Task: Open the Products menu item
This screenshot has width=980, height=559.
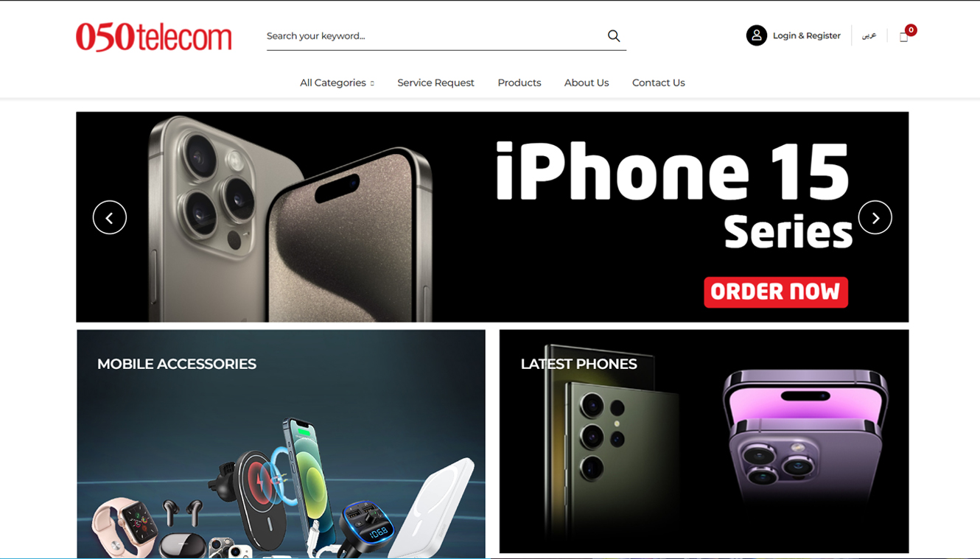Action: point(519,82)
